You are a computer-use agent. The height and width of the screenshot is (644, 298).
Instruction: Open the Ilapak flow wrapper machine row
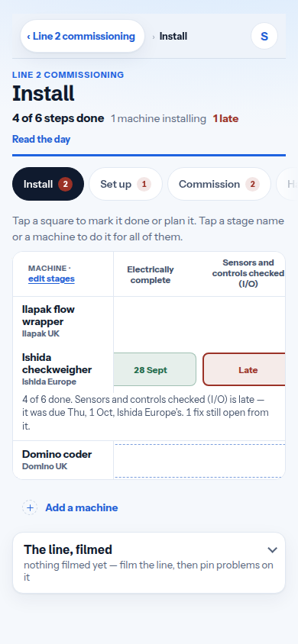[x=63, y=320]
